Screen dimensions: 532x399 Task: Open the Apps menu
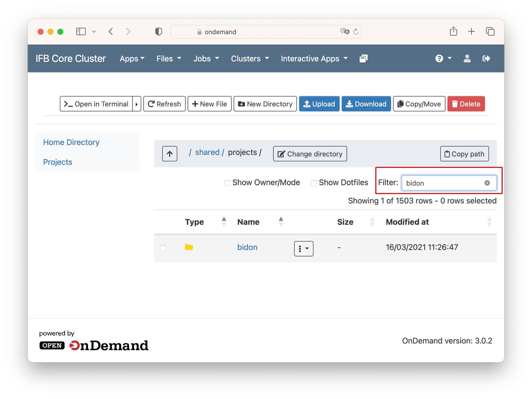[x=132, y=58]
